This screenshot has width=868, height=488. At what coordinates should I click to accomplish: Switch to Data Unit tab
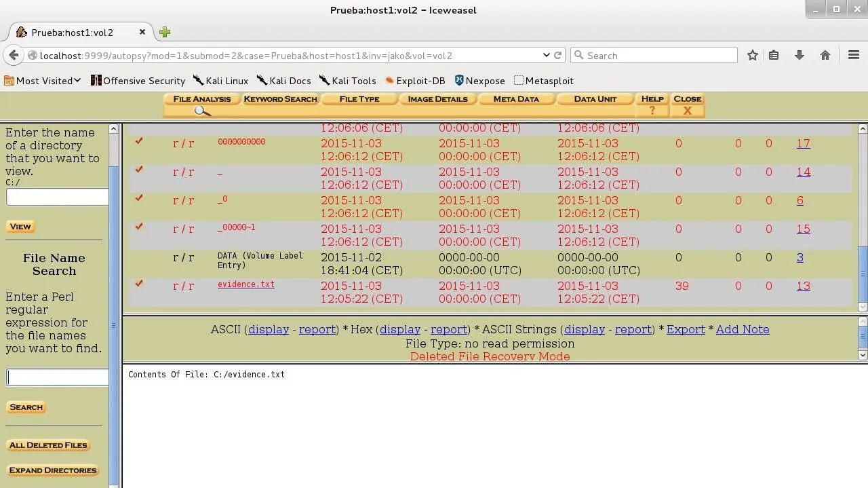click(595, 99)
